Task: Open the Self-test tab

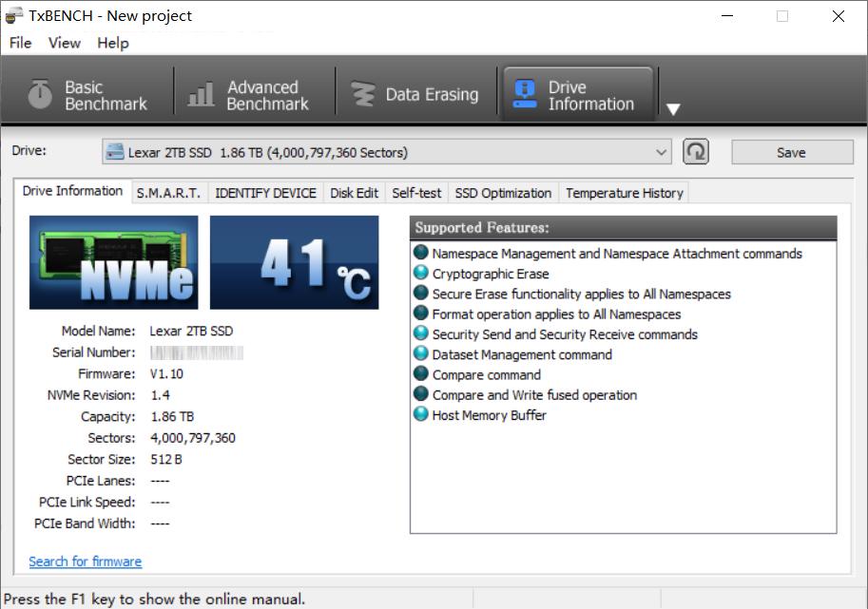Action: [x=416, y=192]
